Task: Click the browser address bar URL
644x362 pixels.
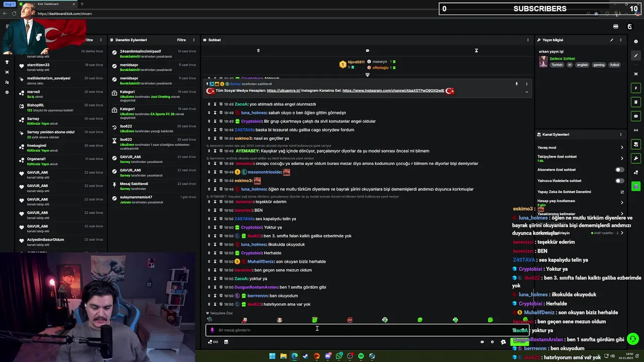Action: point(64,14)
